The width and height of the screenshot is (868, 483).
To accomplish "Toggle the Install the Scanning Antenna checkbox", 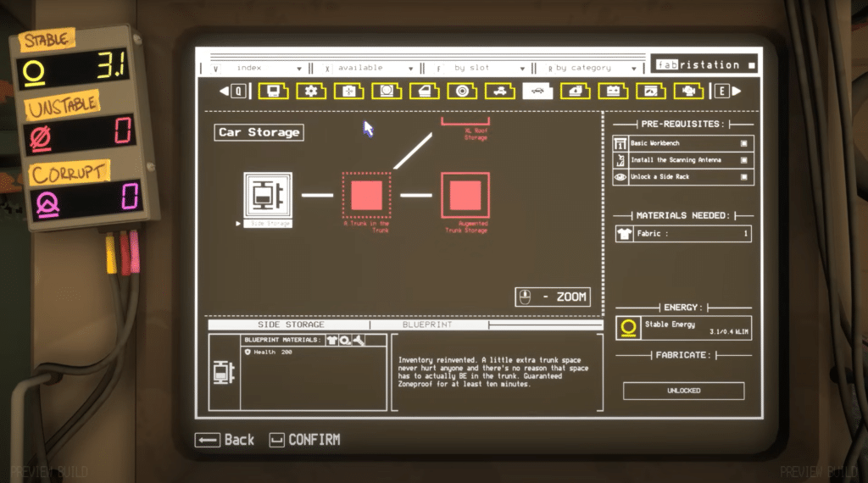I will [x=744, y=160].
